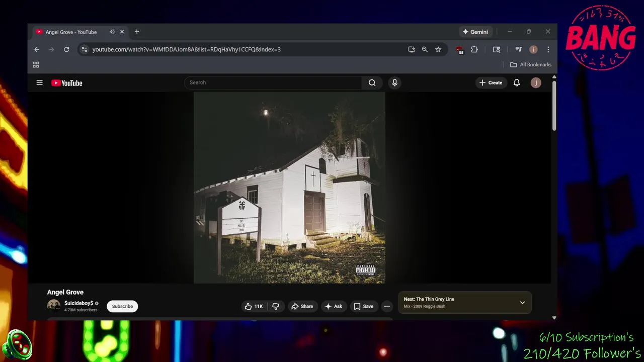Open All Bookmarks folder

(x=531, y=65)
